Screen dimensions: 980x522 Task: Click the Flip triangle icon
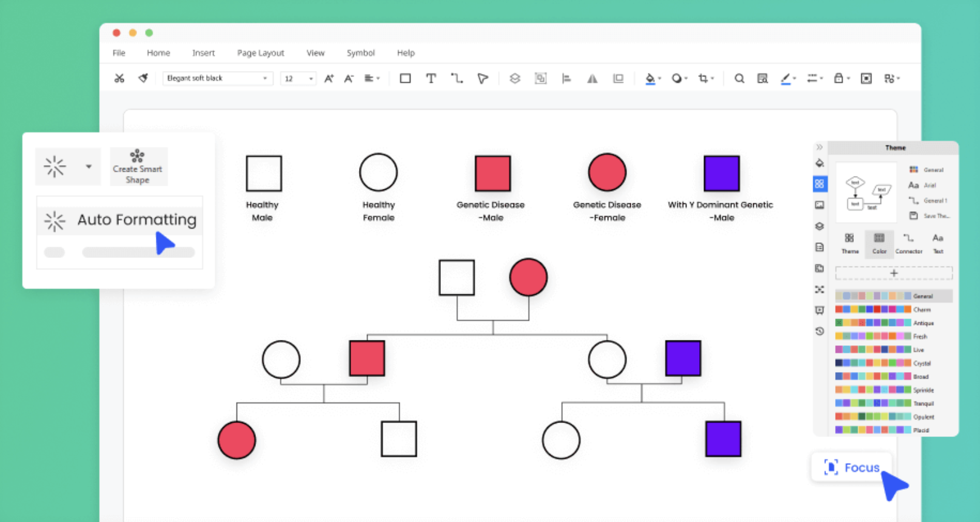(x=592, y=78)
